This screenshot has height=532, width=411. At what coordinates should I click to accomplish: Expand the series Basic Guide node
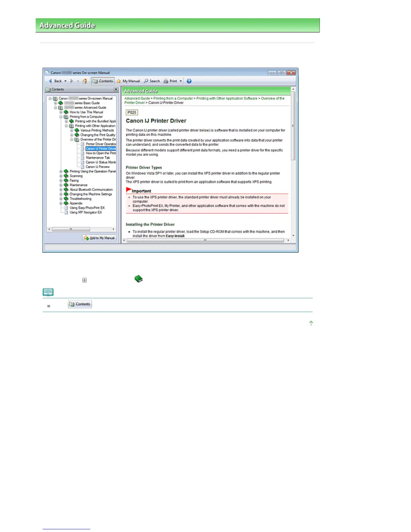pos(55,103)
